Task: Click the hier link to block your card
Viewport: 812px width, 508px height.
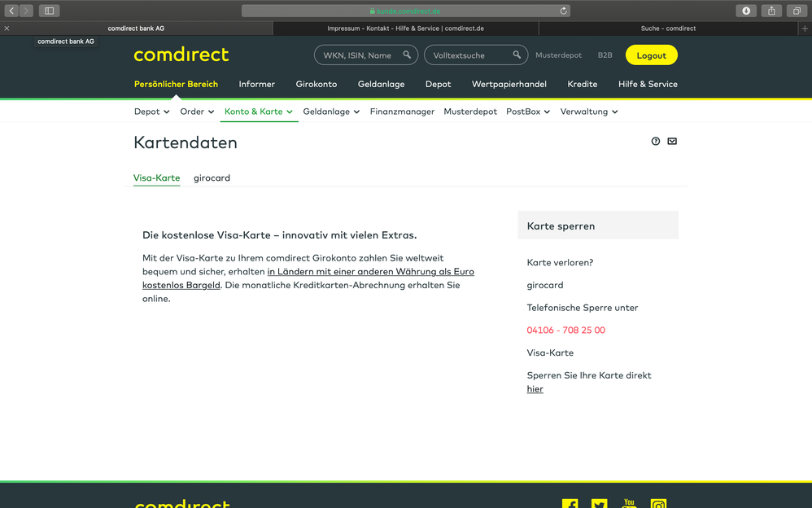Action: click(x=535, y=388)
